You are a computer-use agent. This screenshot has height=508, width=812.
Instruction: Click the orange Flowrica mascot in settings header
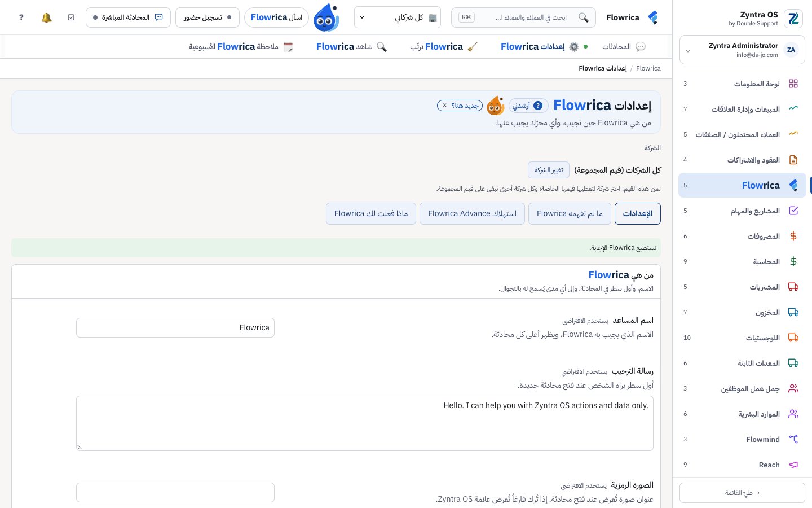[x=495, y=105]
